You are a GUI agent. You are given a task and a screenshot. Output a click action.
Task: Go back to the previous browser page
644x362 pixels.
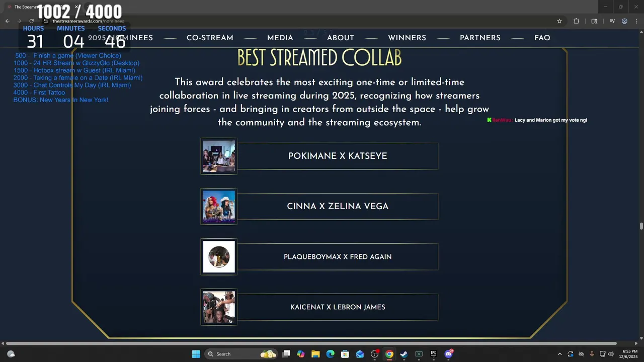coord(7,21)
